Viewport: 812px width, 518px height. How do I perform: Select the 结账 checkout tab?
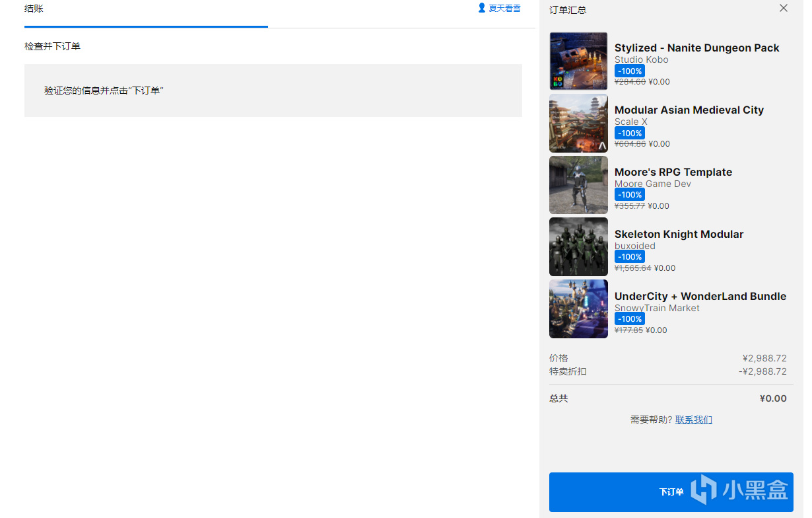point(34,9)
